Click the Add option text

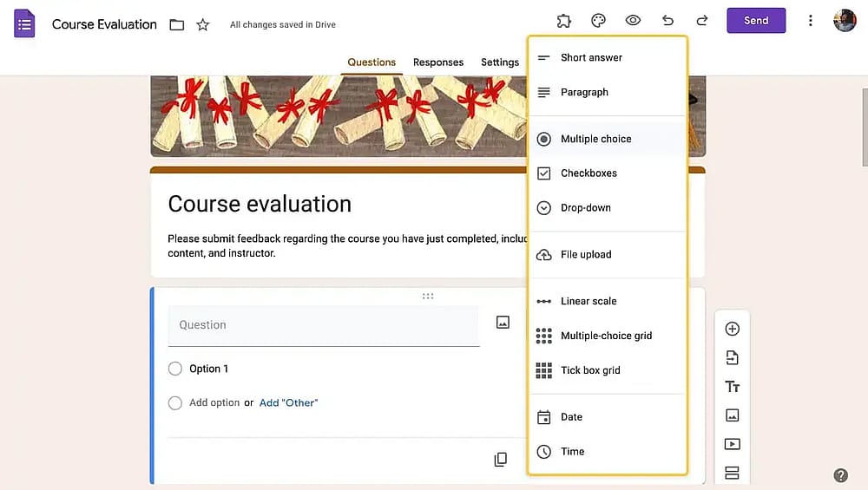(x=214, y=402)
